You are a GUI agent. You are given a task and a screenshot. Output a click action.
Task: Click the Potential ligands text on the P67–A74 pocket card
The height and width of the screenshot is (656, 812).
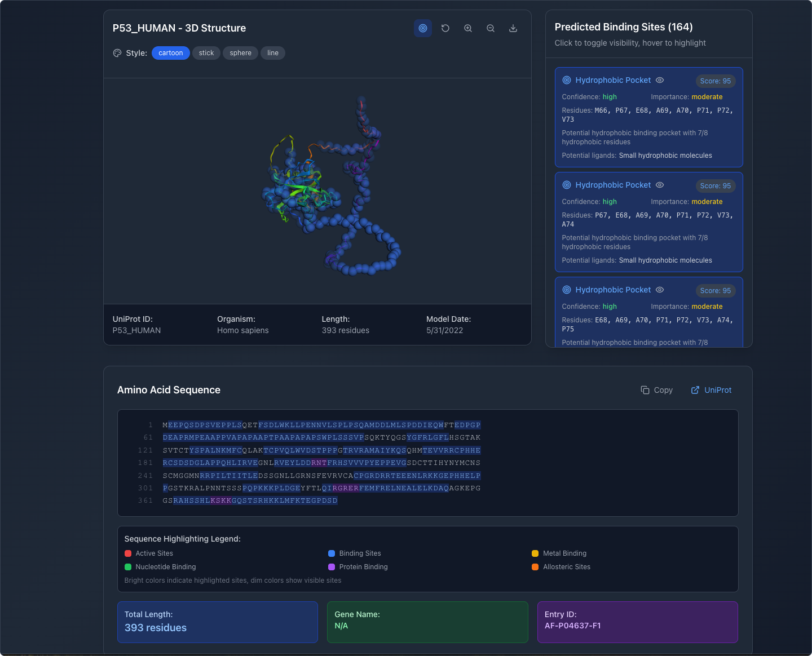coord(637,260)
